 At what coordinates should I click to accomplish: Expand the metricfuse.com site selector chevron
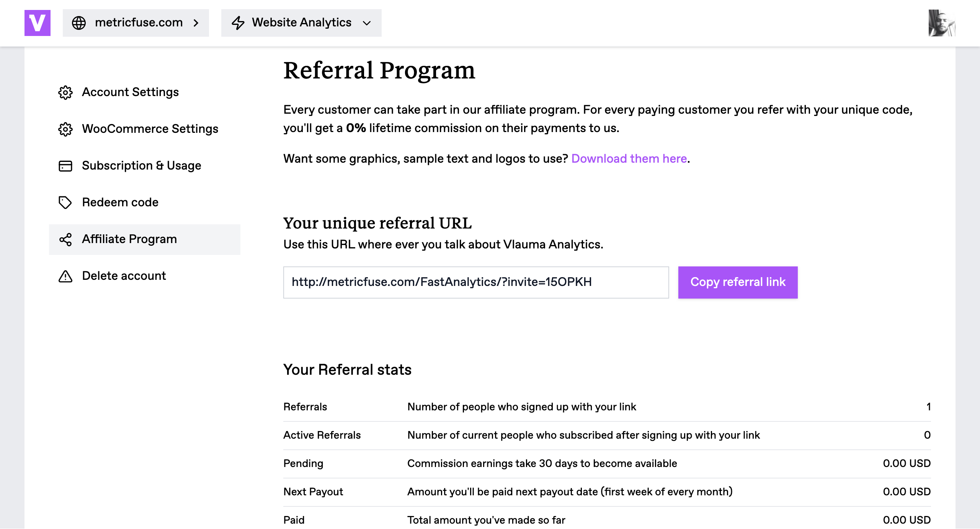[x=196, y=23]
